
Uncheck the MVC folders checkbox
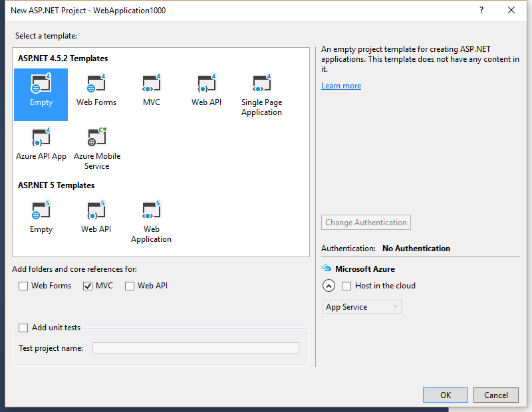click(88, 286)
